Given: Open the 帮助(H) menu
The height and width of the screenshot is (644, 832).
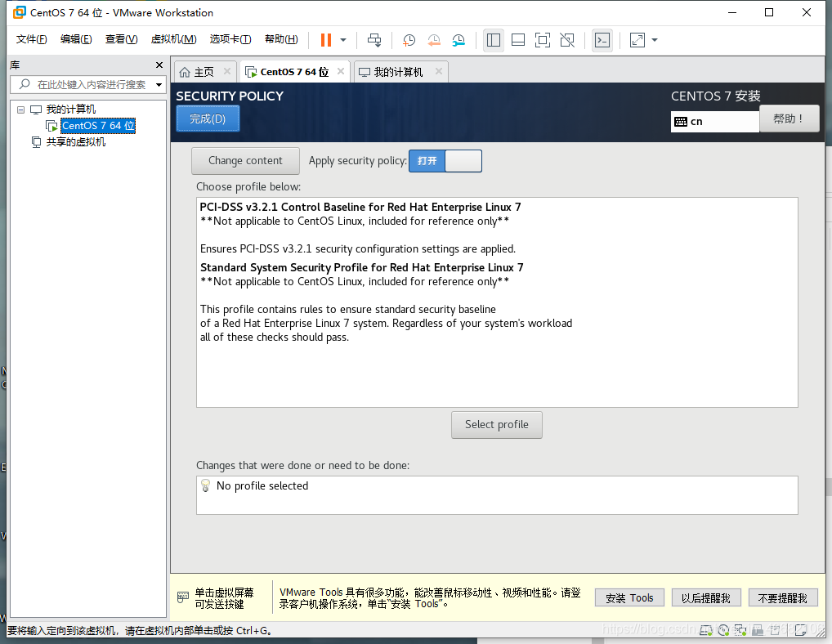Looking at the screenshot, I should click(x=281, y=39).
